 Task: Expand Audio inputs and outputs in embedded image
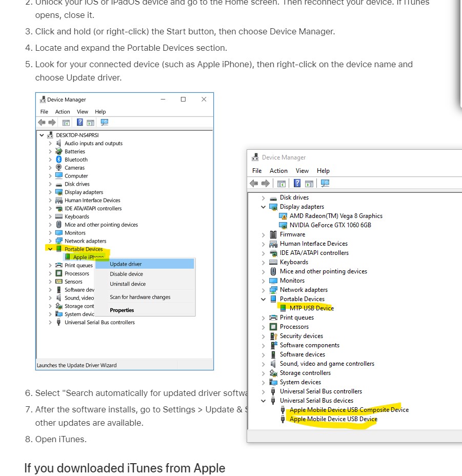tap(50, 143)
